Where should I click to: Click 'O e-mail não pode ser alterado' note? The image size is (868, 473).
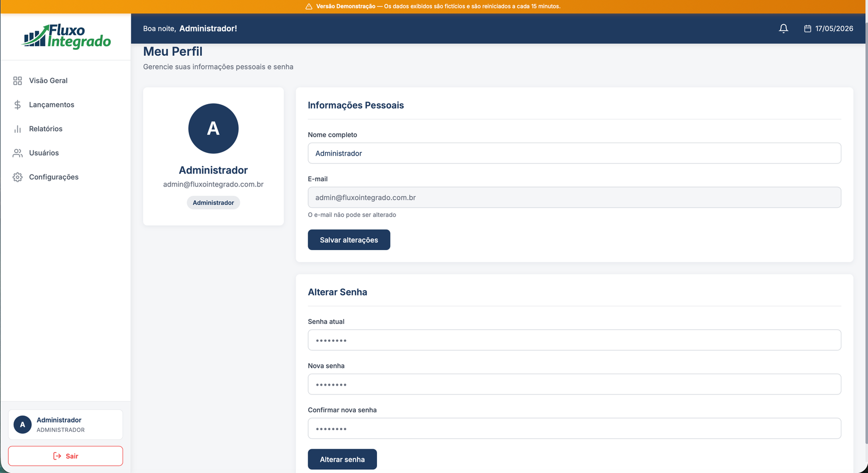352,215
